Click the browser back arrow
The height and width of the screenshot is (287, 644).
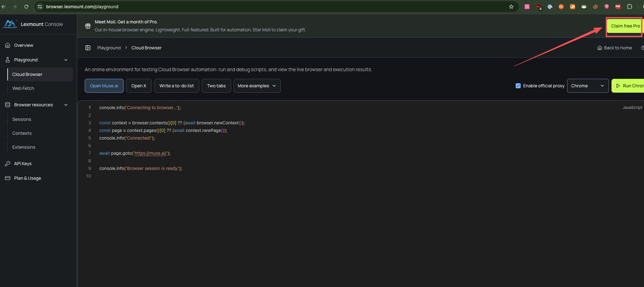3,6
